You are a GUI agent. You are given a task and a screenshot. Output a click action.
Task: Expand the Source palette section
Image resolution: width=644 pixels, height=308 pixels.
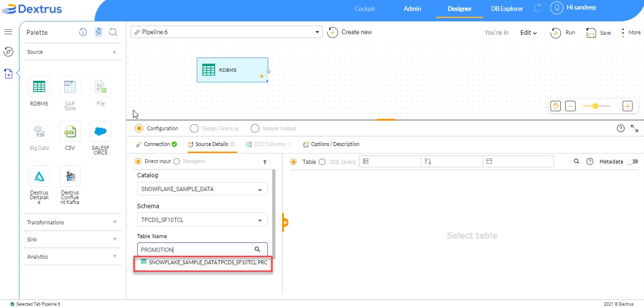tap(73, 52)
